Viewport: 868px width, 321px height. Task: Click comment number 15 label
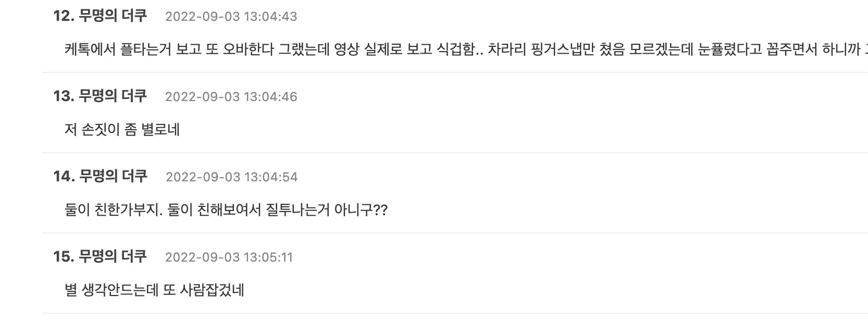(x=64, y=257)
